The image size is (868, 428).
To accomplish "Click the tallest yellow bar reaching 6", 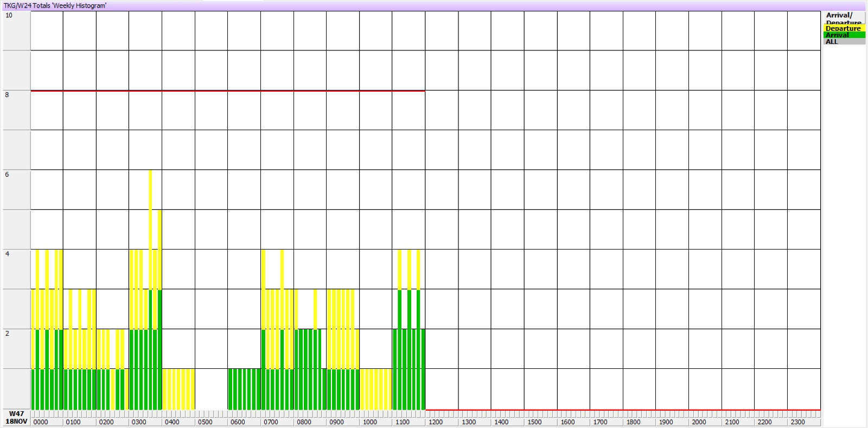I will [x=150, y=217].
